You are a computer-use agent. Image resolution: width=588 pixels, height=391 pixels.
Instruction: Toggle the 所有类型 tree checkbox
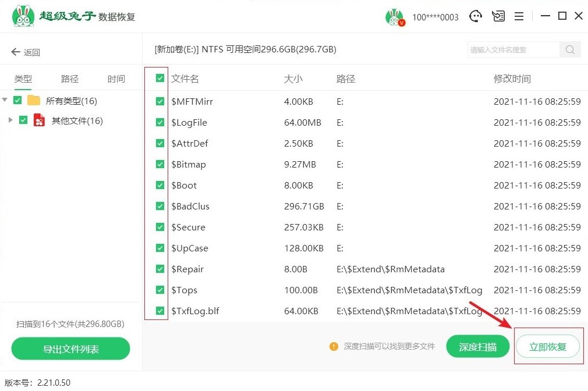(17, 101)
